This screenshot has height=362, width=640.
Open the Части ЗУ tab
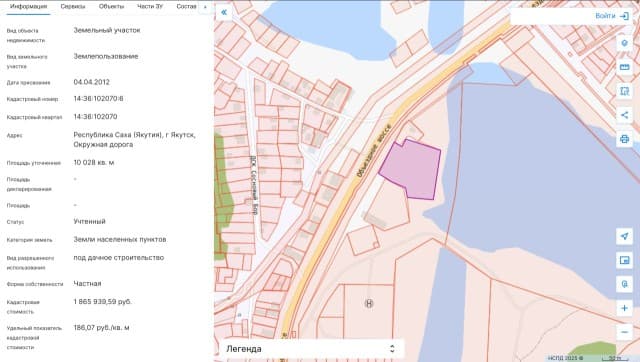click(x=150, y=7)
